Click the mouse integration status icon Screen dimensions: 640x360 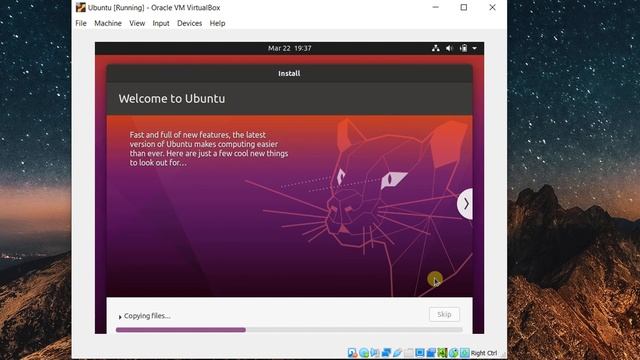[453, 353]
